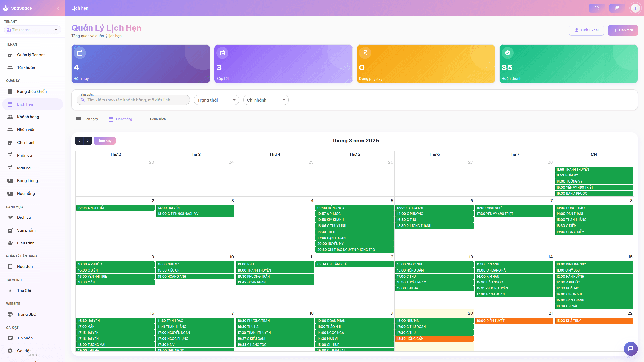This screenshot has width=644, height=362.
Task: Expand the Chi nhánh branch dropdown
Action: coord(266,100)
